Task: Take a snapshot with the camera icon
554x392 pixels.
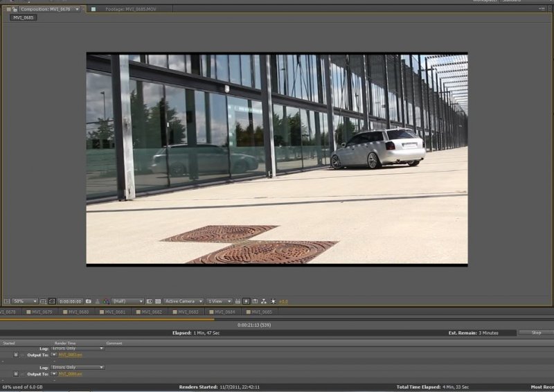Action: click(89, 302)
